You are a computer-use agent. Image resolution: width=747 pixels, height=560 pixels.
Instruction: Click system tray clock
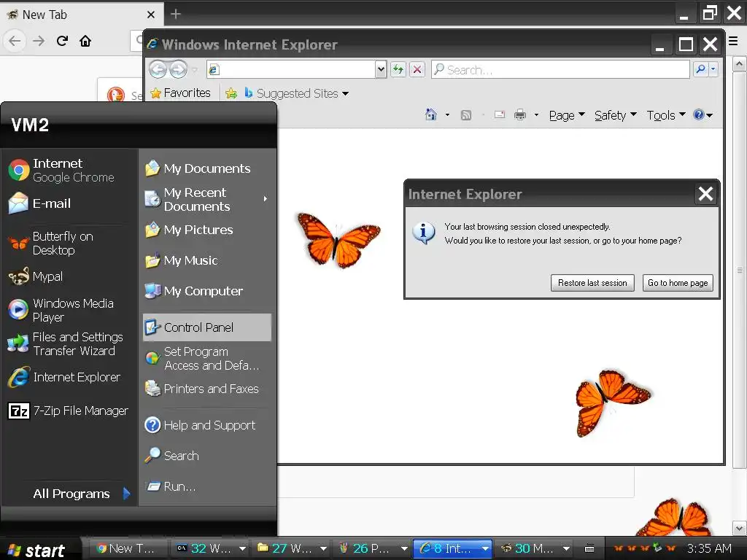click(709, 548)
